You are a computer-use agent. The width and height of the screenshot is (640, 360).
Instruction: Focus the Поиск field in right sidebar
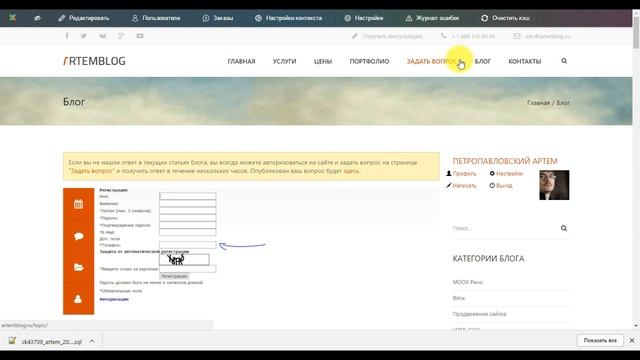click(505, 228)
